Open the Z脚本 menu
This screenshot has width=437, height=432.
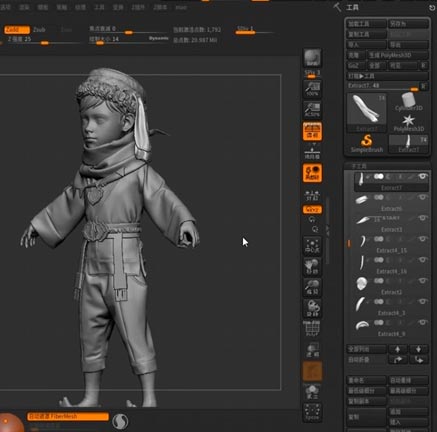click(x=160, y=7)
